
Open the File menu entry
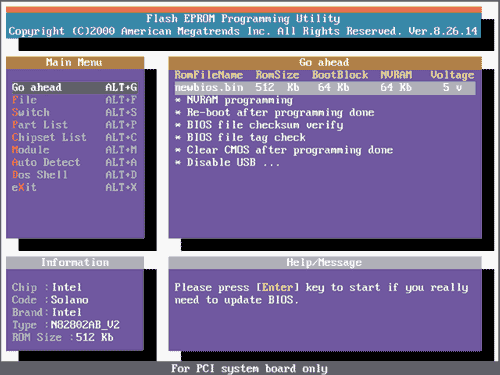[x=75, y=100]
